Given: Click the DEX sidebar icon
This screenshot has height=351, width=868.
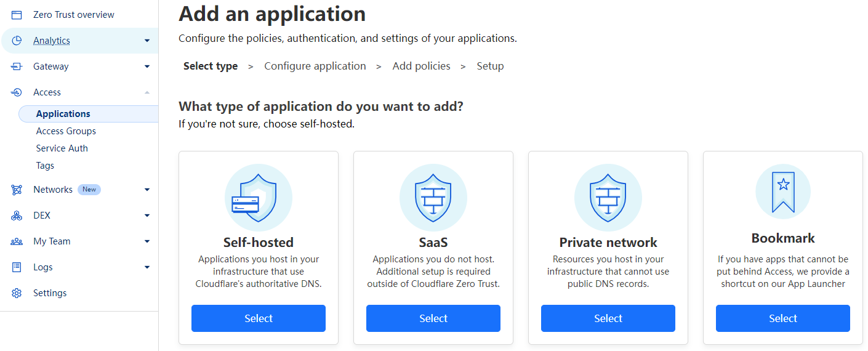Looking at the screenshot, I should point(17,216).
